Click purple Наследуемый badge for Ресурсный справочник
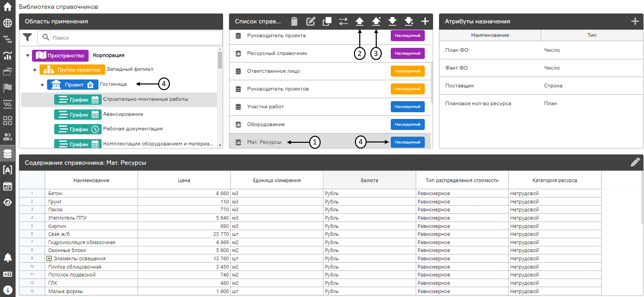The height and width of the screenshot is (297, 644). [408, 53]
